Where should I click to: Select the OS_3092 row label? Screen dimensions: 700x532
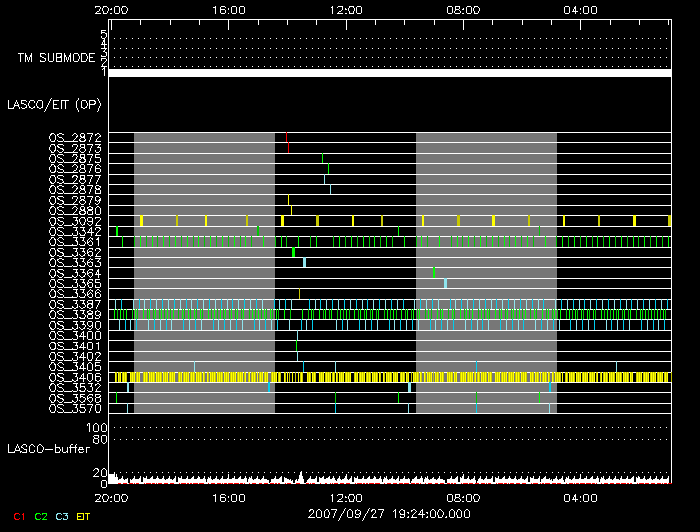pos(75,220)
